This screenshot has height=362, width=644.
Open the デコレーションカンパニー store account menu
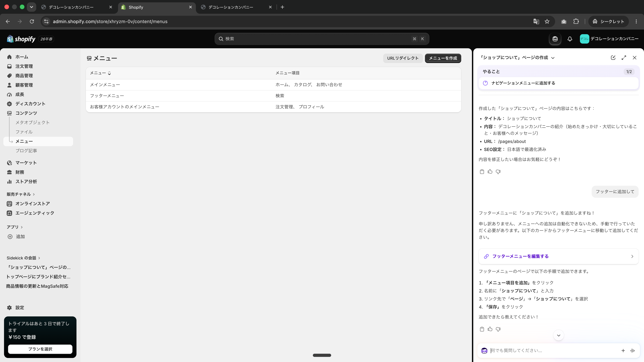click(x=609, y=39)
